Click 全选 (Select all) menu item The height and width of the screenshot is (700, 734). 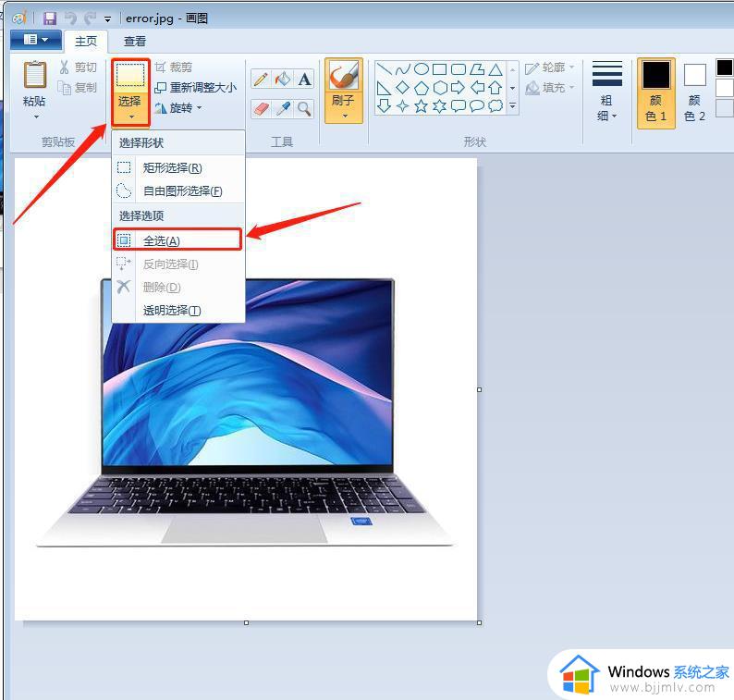tap(162, 240)
